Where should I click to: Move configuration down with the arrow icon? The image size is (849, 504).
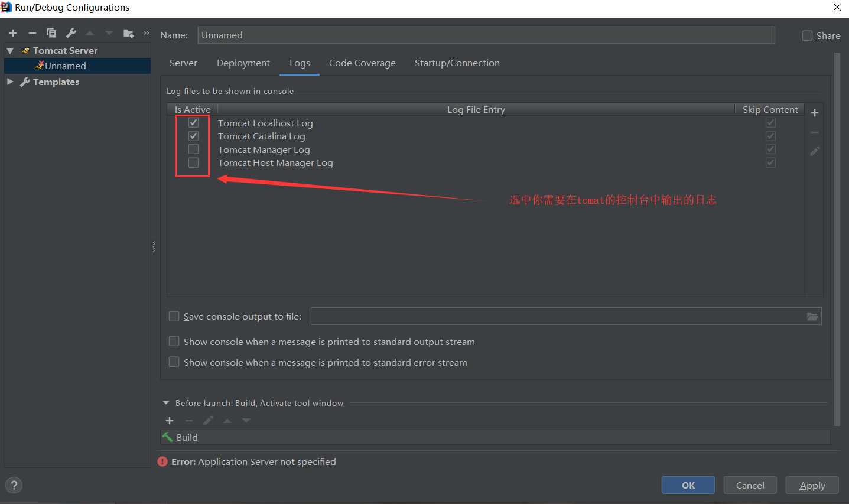[109, 33]
